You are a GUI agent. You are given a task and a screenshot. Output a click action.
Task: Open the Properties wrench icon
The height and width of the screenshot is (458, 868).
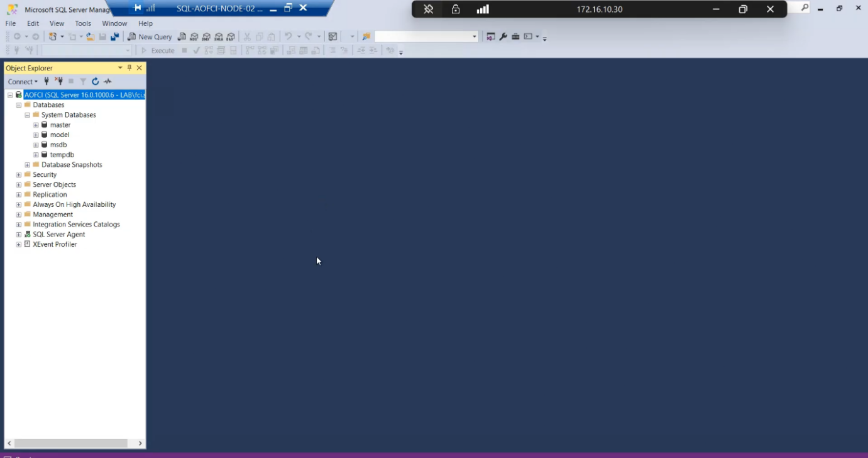click(503, 36)
